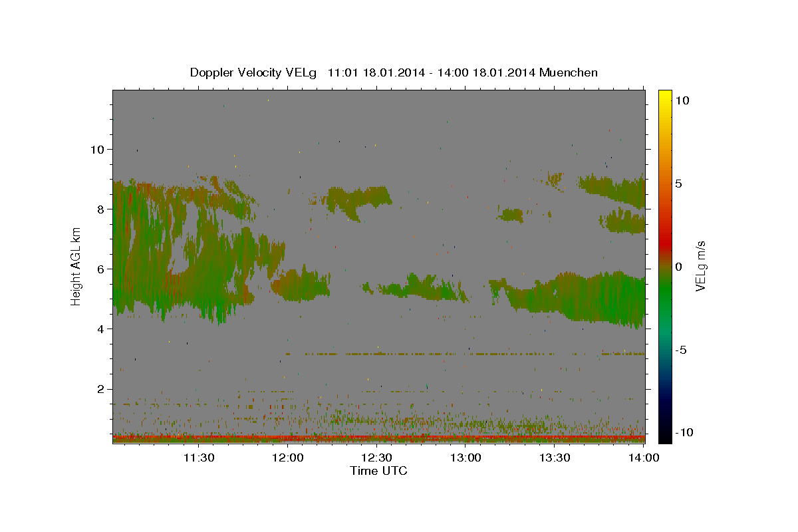Click the 11:30 time tick label
This screenshot has width=798, height=532.
click(198, 458)
